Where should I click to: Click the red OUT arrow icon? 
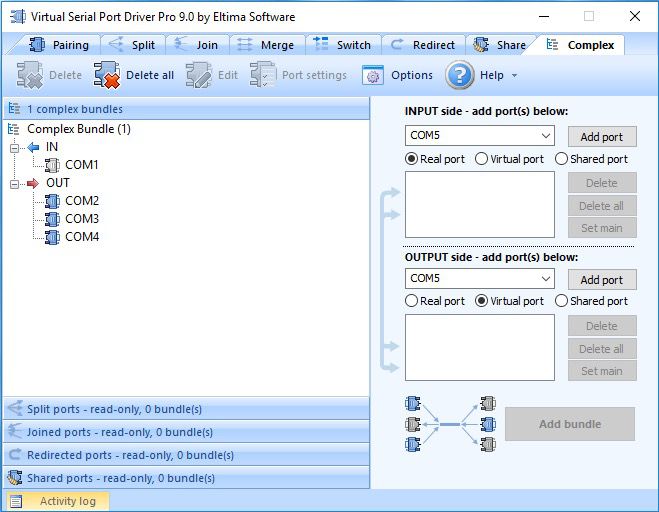point(33,183)
